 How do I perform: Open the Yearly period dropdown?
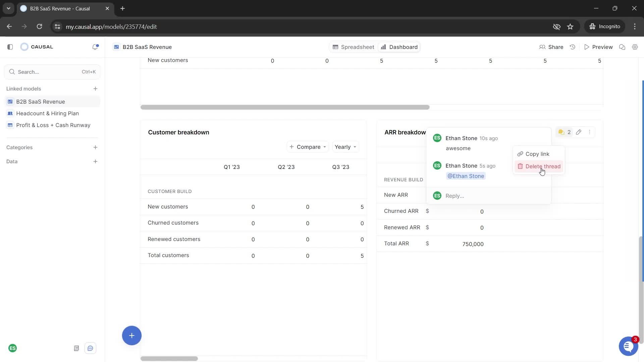(x=345, y=147)
